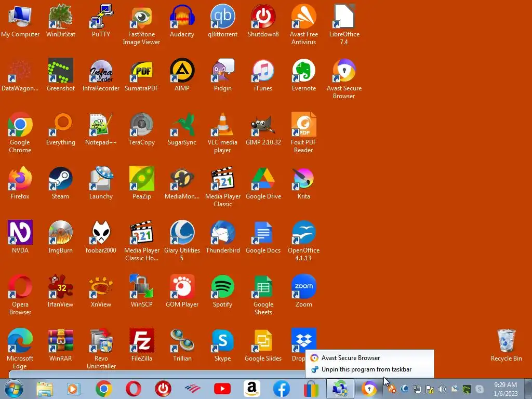532x399 pixels.
Task: Open the Bank of America taskbar icon
Action: 192,389
